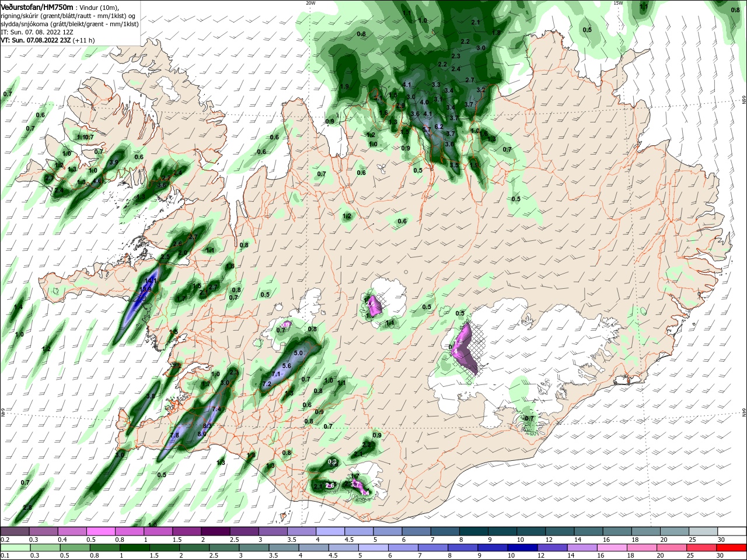The height and width of the screenshot is (560, 747).
Task: Click the '3.9' value in the Westfjords
Action: (114, 162)
